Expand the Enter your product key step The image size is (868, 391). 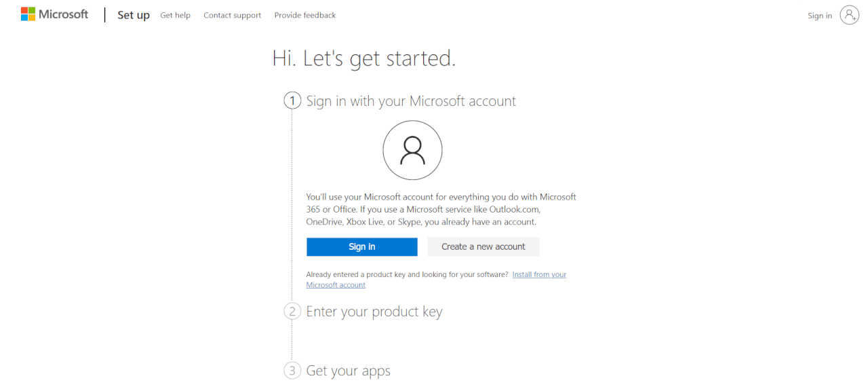click(374, 311)
